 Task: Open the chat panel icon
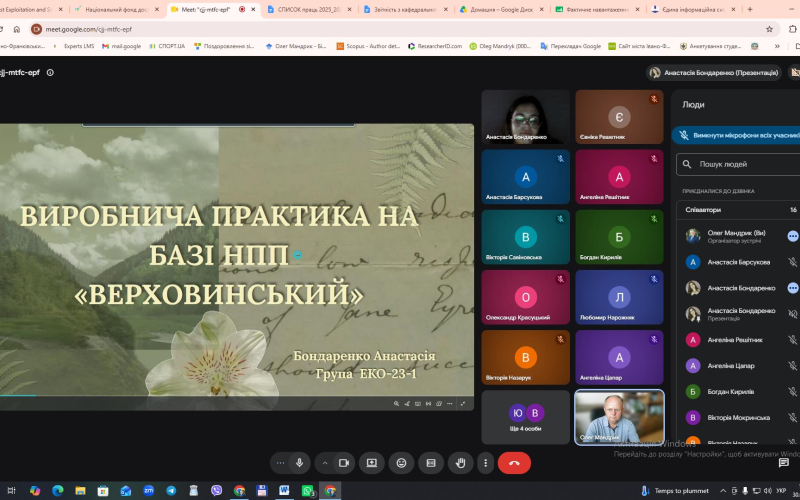click(784, 463)
